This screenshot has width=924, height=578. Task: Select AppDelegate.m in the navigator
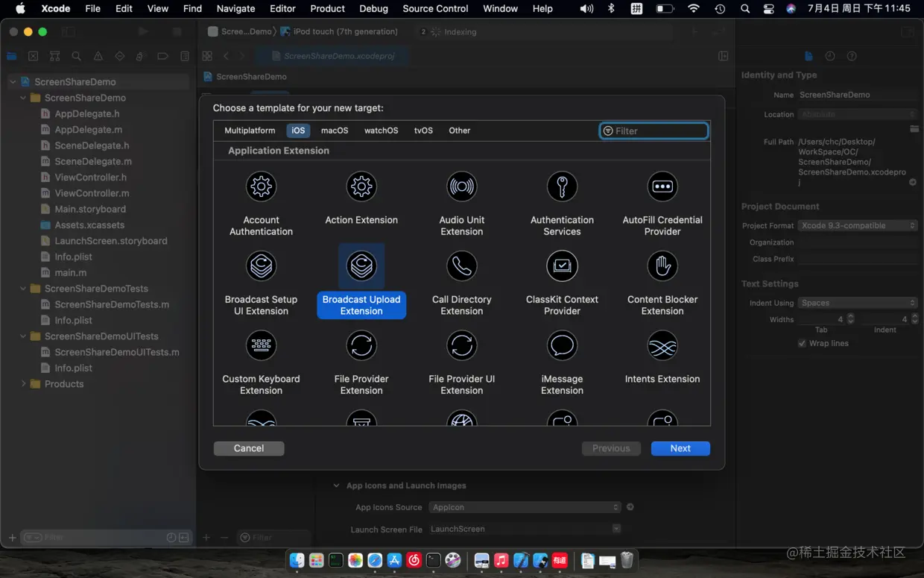coord(89,130)
